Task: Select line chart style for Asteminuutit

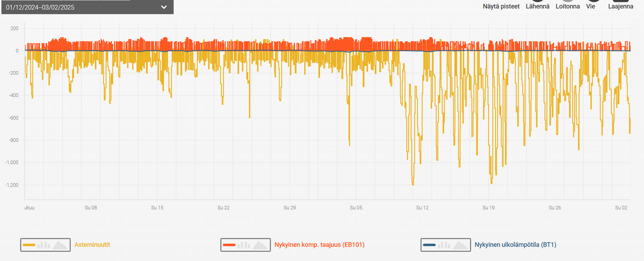Action: click(x=29, y=245)
